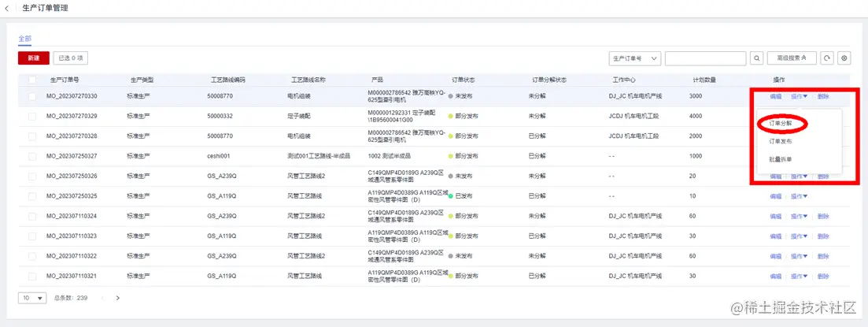The height and width of the screenshot is (327, 868).
Task: Check the box for order MO_202307270329
Action: pos(32,117)
